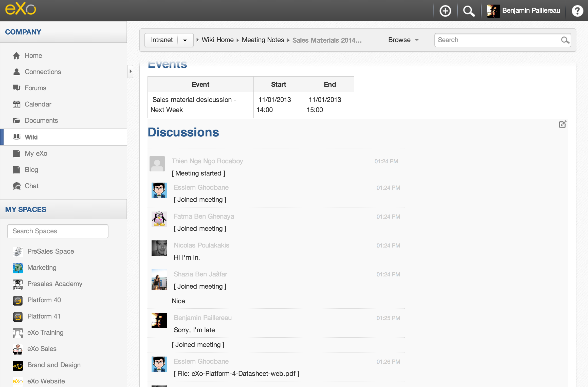The image size is (588, 387).
Task: Open the Benjamin Paillereau user menu
Action: (x=531, y=10)
